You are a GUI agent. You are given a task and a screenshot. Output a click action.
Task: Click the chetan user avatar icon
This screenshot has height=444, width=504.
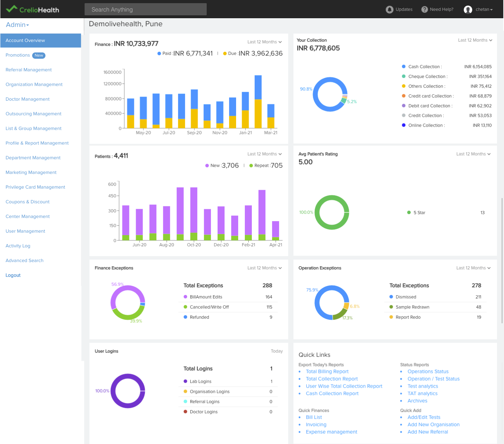[468, 9]
